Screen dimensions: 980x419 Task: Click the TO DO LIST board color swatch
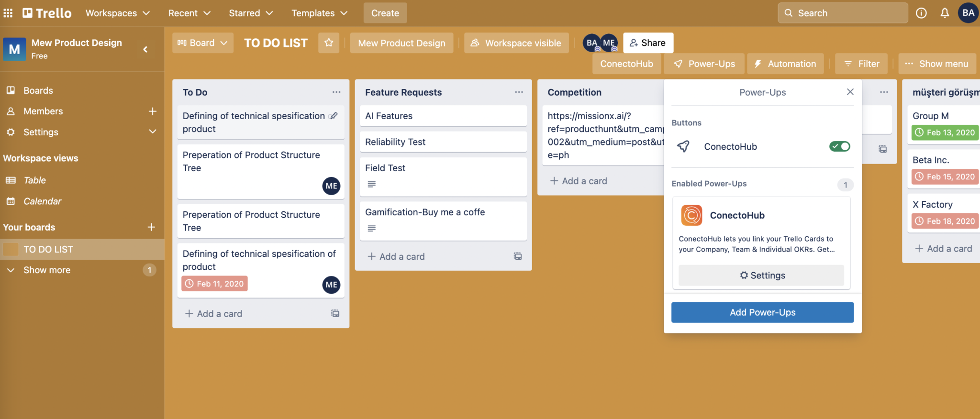coord(11,249)
